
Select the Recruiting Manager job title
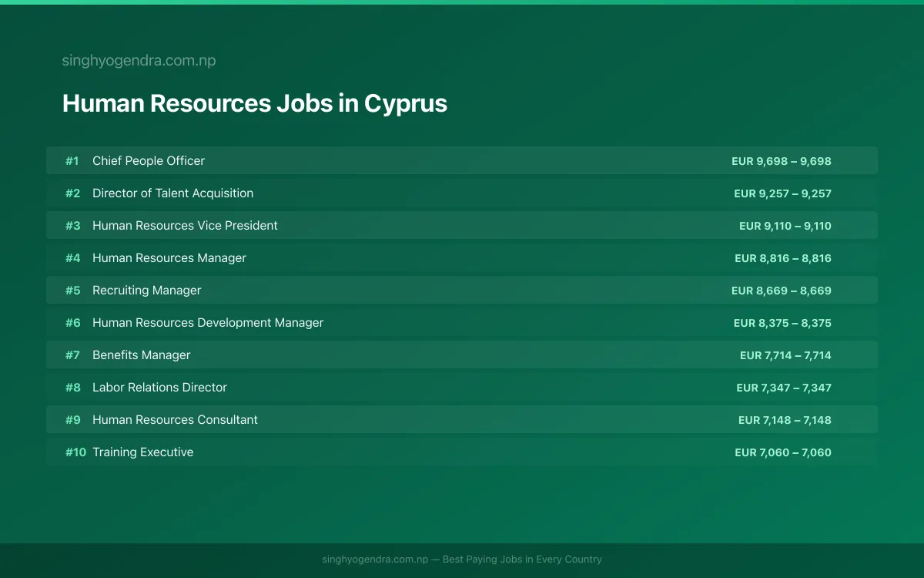(146, 291)
